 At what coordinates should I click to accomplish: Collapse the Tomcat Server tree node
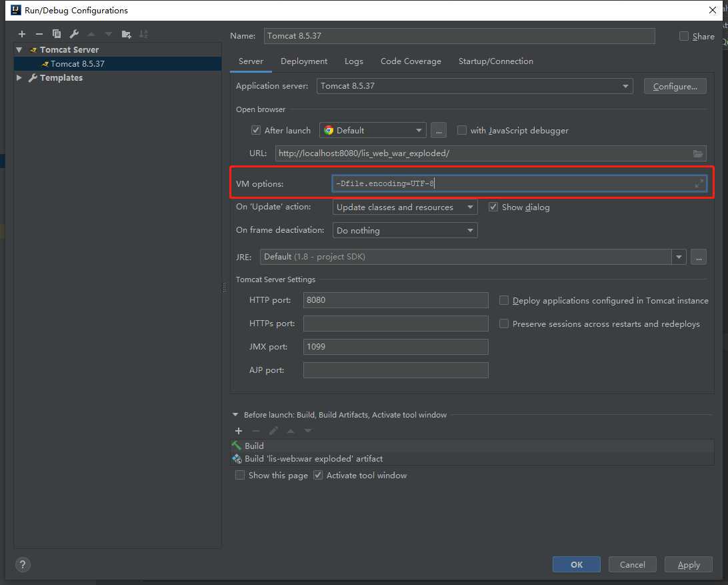pos(19,50)
